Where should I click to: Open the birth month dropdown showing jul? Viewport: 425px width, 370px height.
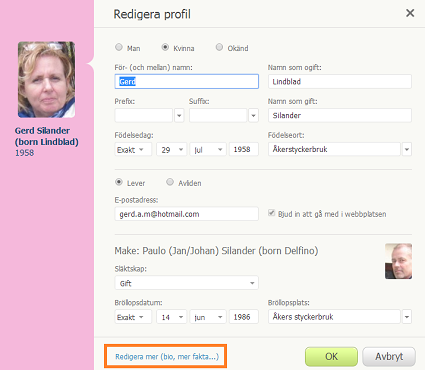[x=208, y=149]
